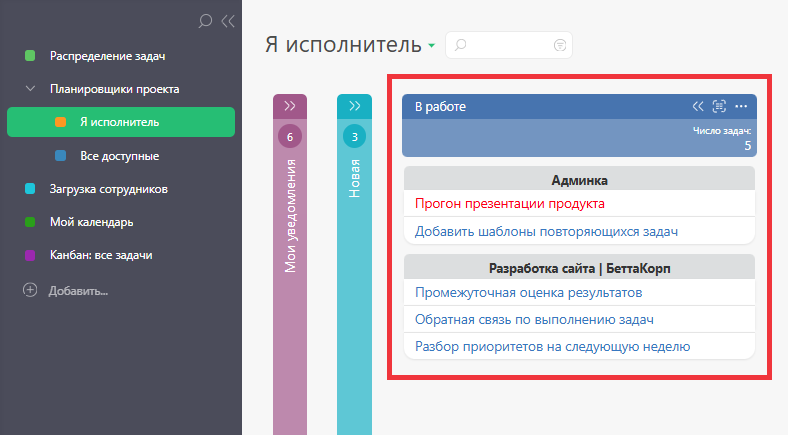Click purple square icon beside Канбан: все задачи
This screenshot has height=435, width=788.
[30, 255]
